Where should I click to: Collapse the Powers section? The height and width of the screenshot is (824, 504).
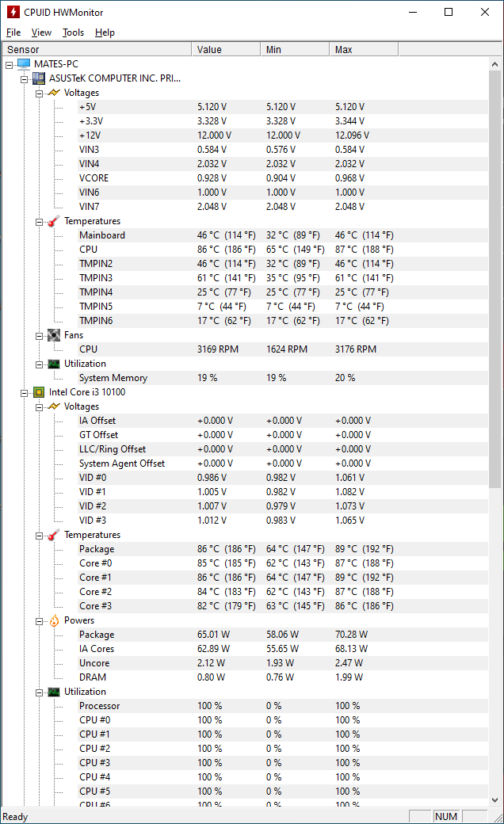[40, 620]
